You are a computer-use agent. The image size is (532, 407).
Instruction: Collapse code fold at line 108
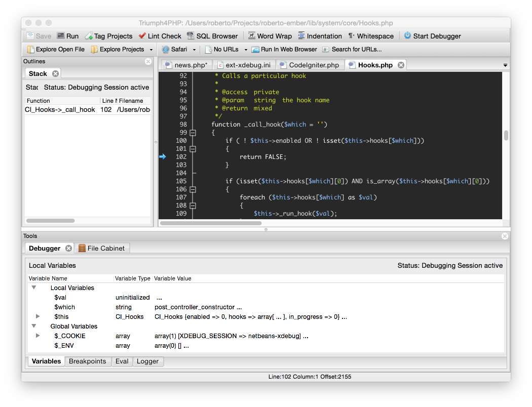click(193, 206)
